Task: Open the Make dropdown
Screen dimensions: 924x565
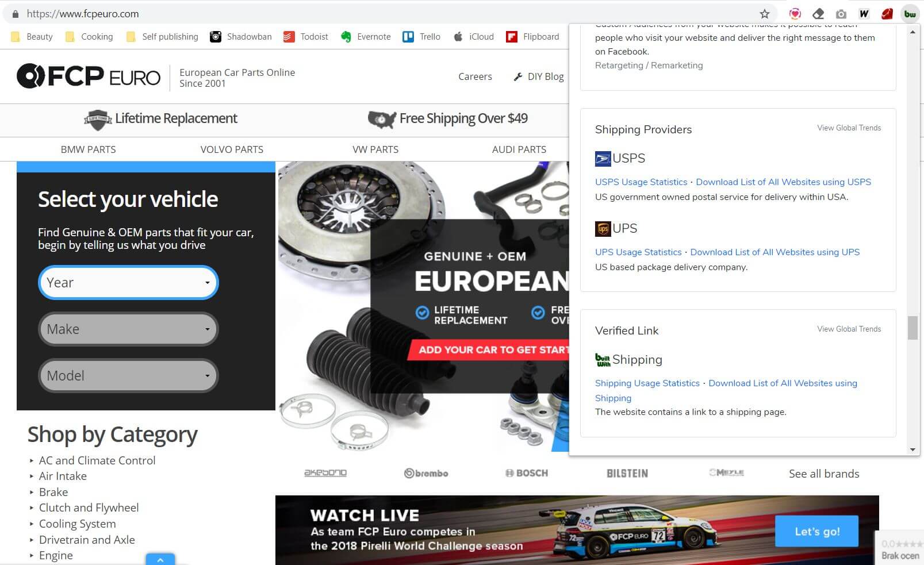Action: (x=128, y=329)
